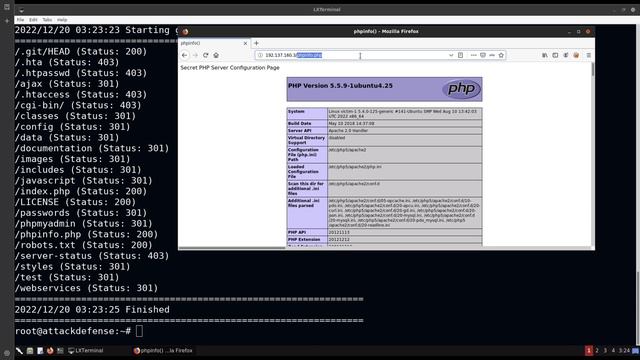Go back in the Firefox window

(x=184, y=55)
